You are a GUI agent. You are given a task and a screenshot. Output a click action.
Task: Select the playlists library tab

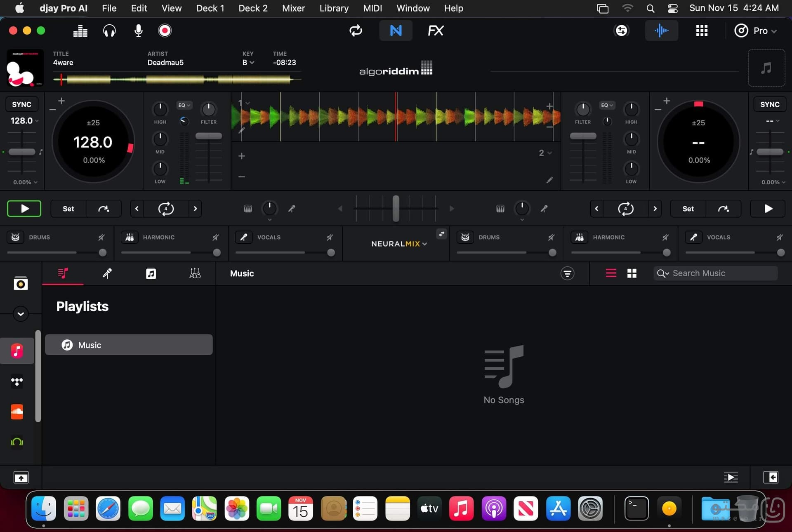tap(63, 273)
